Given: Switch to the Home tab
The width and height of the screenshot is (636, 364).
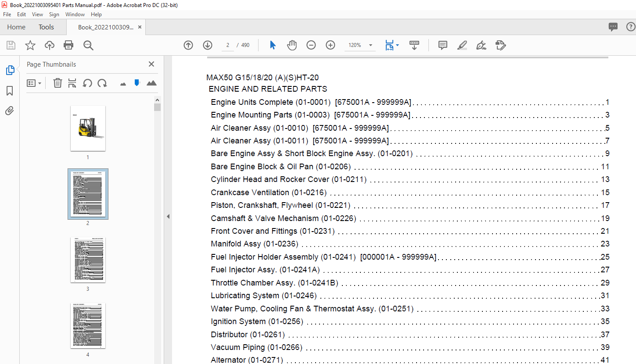Looking at the screenshot, I should click(16, 27).
